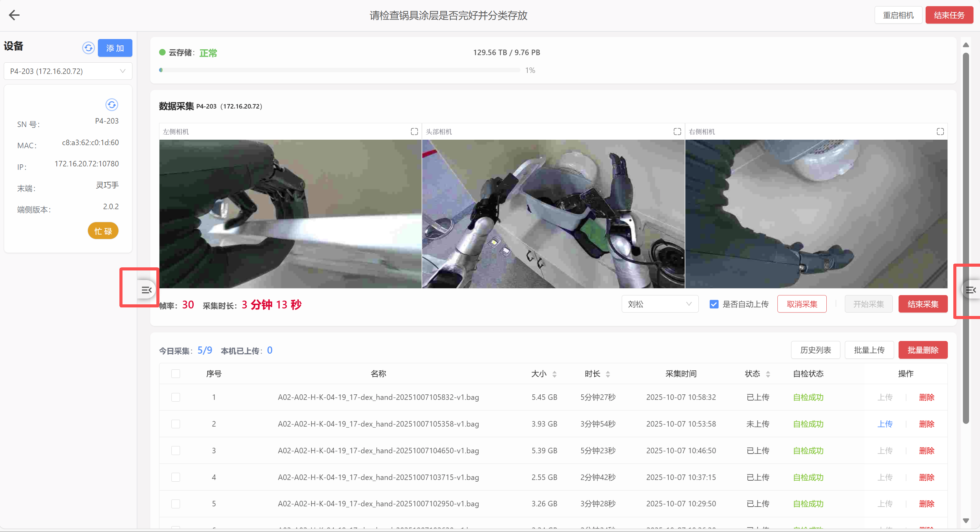Refresh the device list in 设备 header
The image size is (980, 532).
[88, 48]
